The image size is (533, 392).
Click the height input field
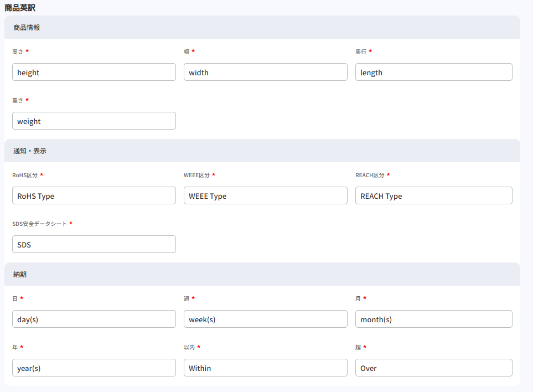tap(94, 72)
